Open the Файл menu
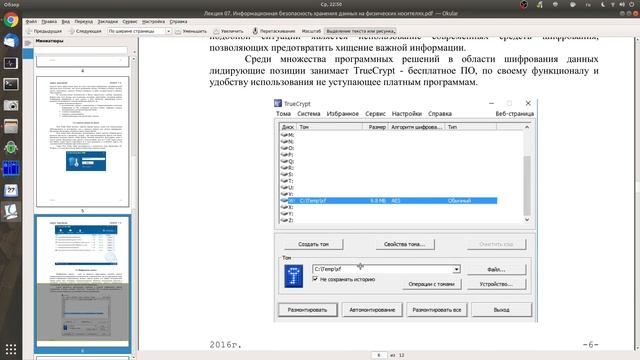The width and height of the screenshot is (640, 360). 31,22
